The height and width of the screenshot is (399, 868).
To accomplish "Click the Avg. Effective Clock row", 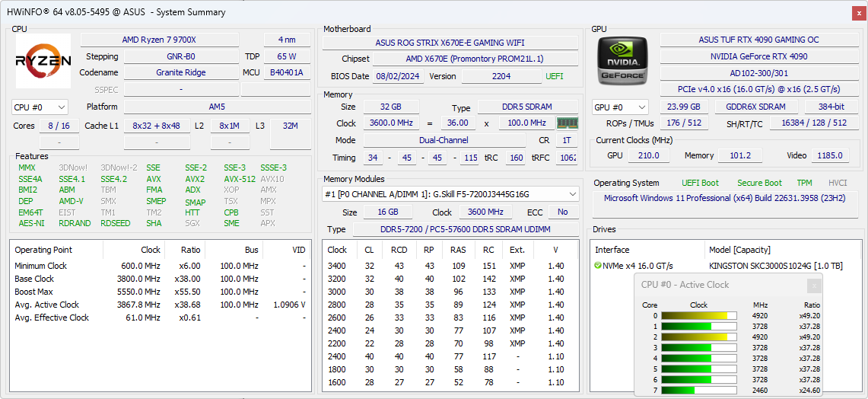I will point(161,318).
